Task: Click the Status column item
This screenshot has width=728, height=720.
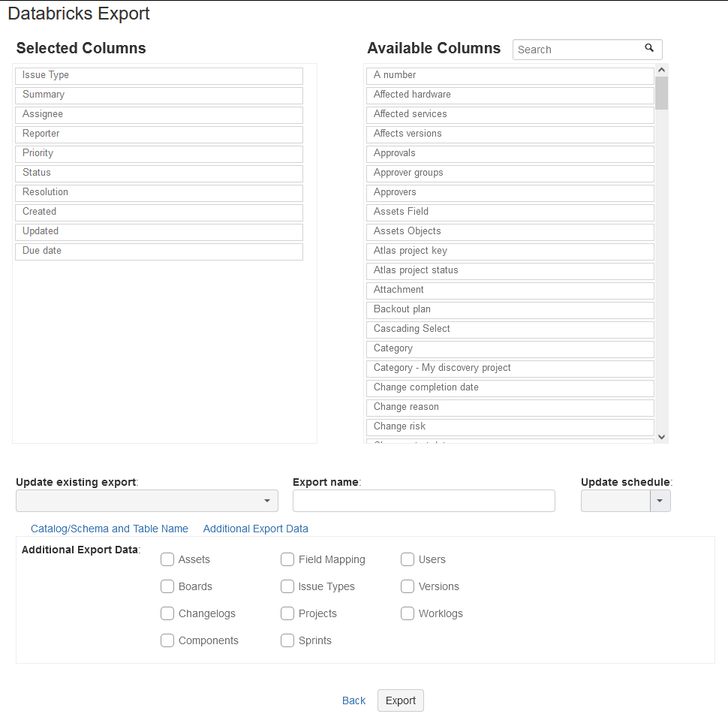Action: click(x=159, y=173)
